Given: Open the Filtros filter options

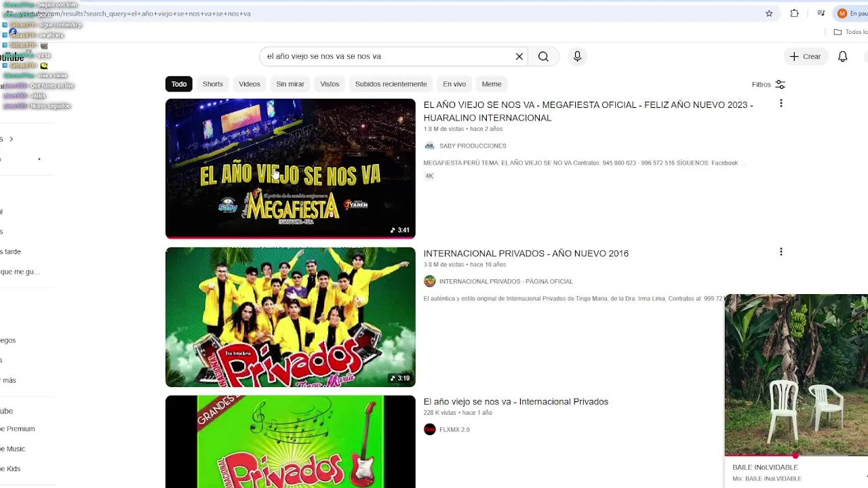Looking at the screenshot, I should click(768, 84).
